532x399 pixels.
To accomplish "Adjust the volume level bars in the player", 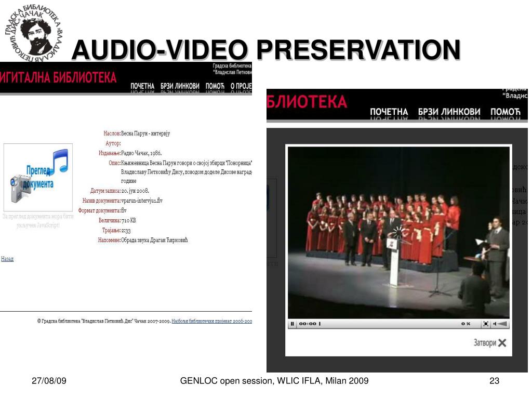I will (x=502, y=324).
